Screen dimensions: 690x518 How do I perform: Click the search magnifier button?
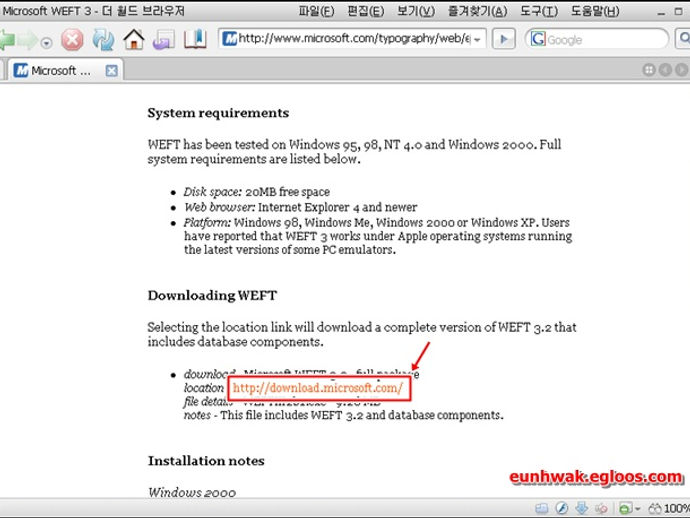(683, 39)
